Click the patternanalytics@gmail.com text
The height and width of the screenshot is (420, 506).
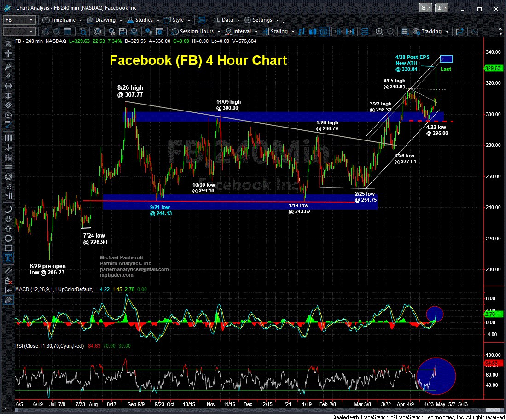134,269
